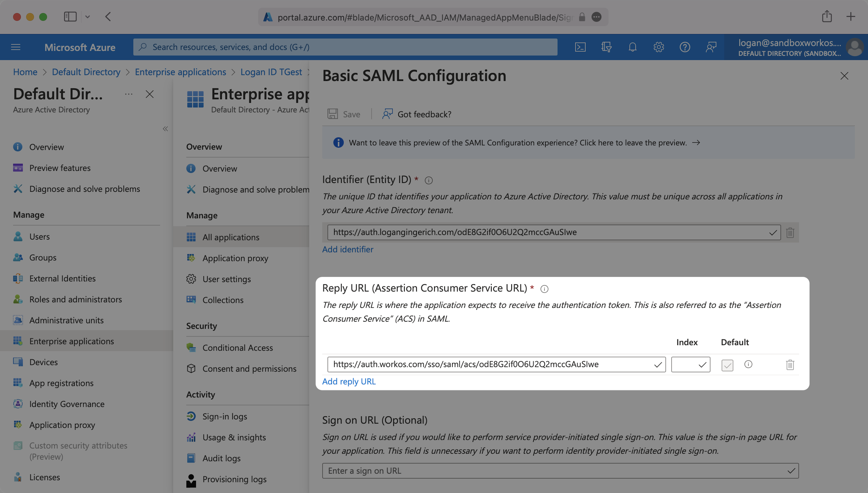Open Azure Cloud Shell icon
Screen dimensions: 868x493
[580, 47]
